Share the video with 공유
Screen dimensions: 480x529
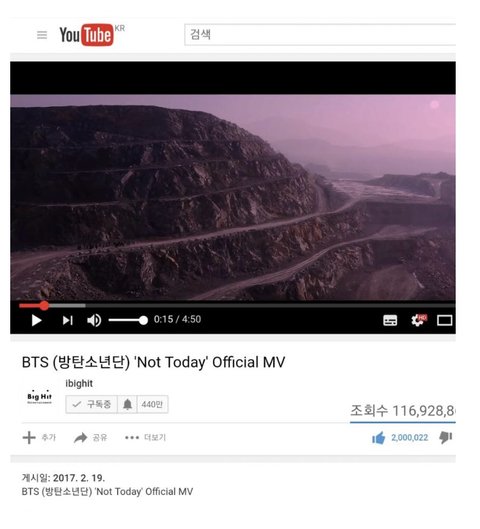click(90, 438)
